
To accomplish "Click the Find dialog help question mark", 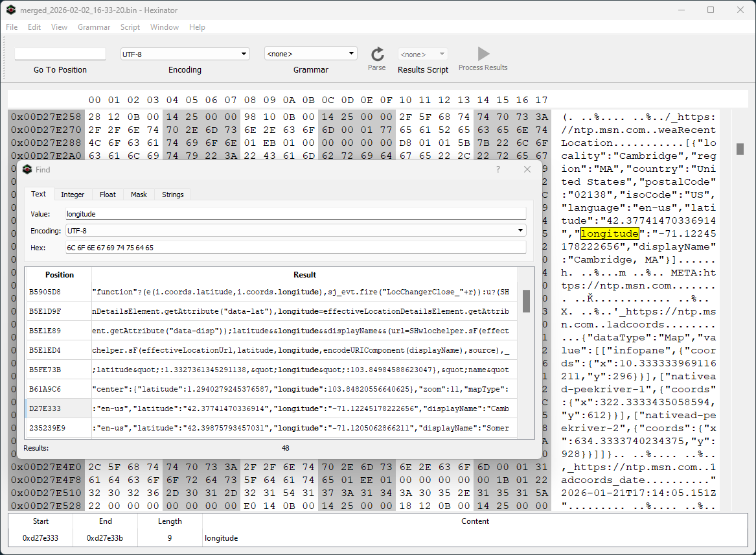I will pos(498,169).
